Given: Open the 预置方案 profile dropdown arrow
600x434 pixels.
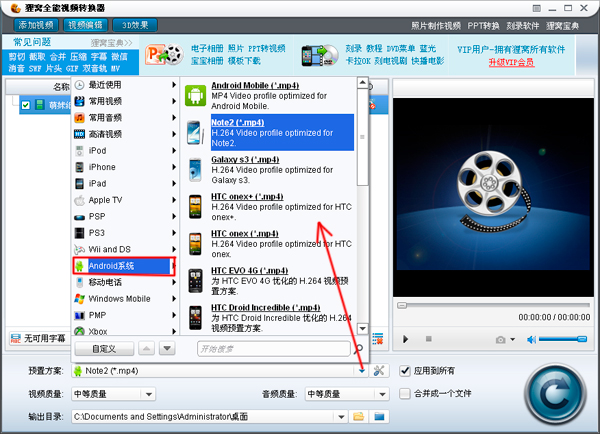Looking at the screenshot, I should click(x=362, y=371).
